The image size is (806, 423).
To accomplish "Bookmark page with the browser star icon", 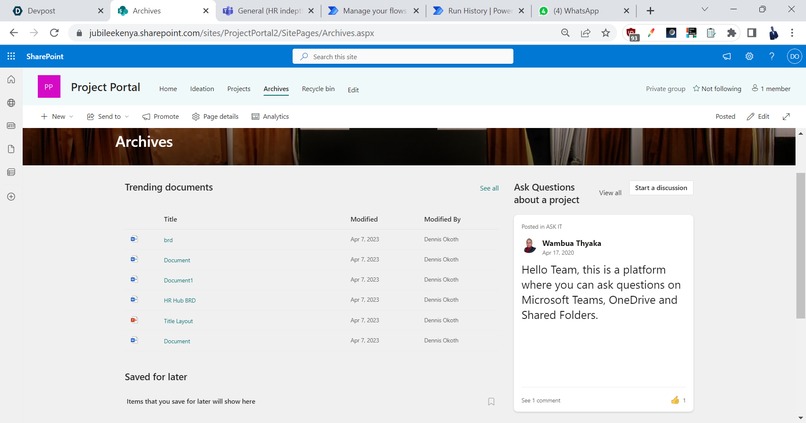I will [606, 33].
